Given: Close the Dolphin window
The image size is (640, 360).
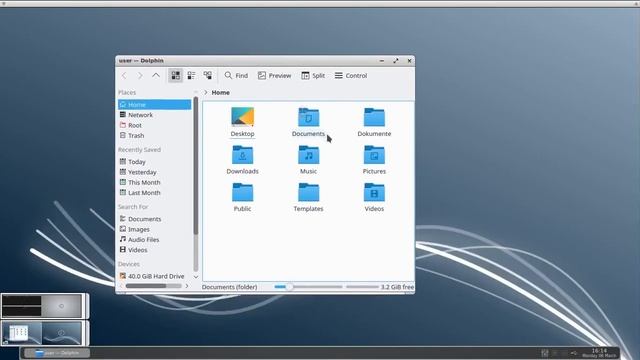Looking at the screenshot, I should pyautogui.click(x=409, y=60).
